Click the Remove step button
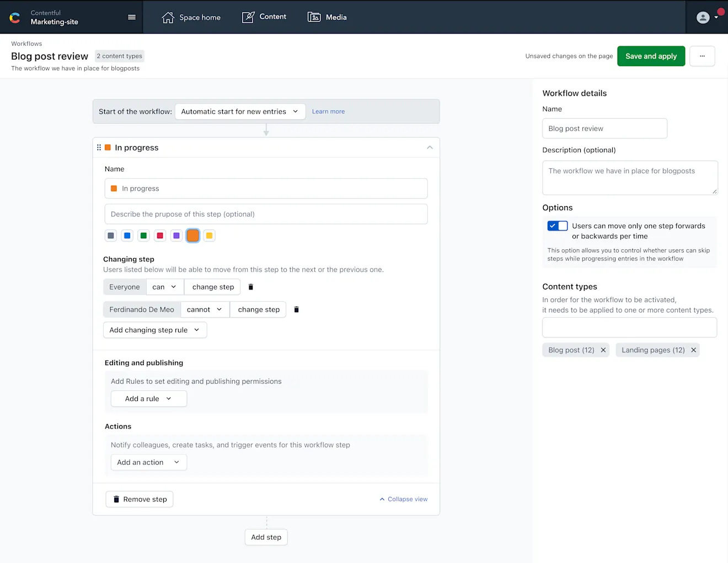This screenshot has height=563, width=728. pos(140,499)
